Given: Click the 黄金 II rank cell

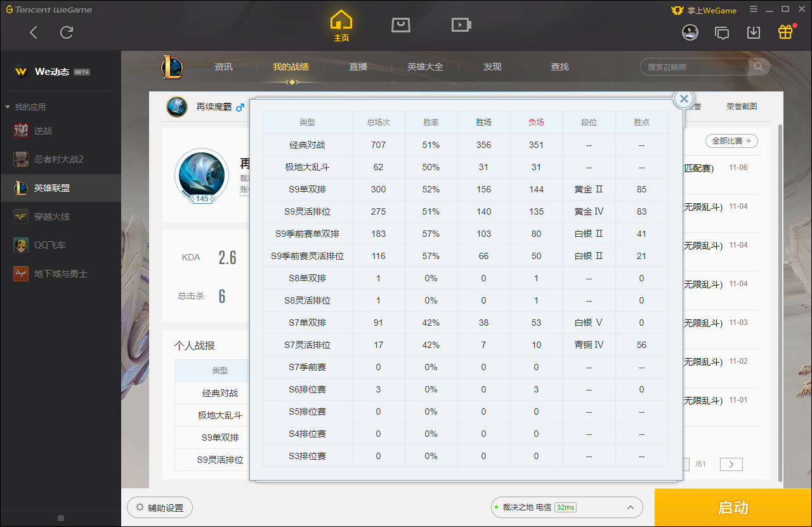Looking at the screenshot, I should click(x=589, y=189).
